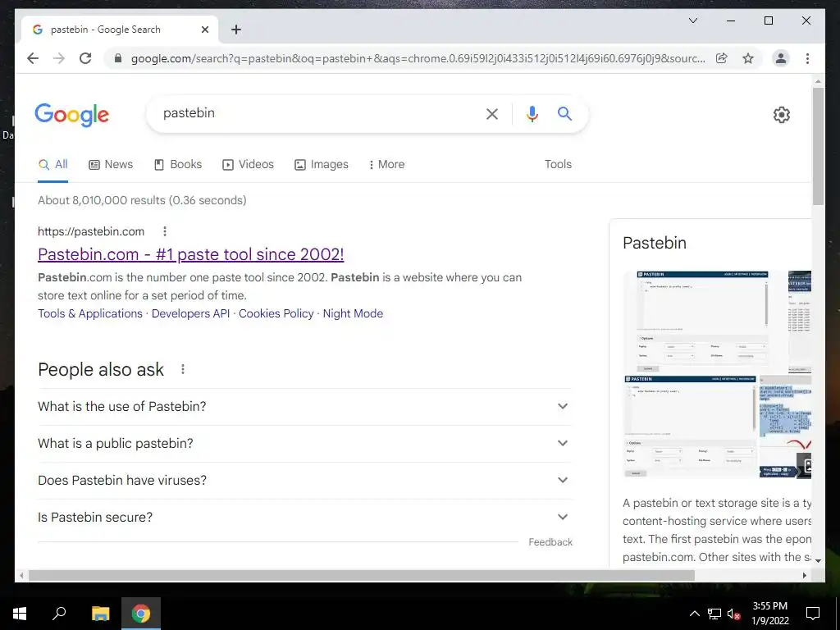The width and height of the screenshot is (840, 630).
Task: Submit search with magnifier icon
Action: [564, 113]
